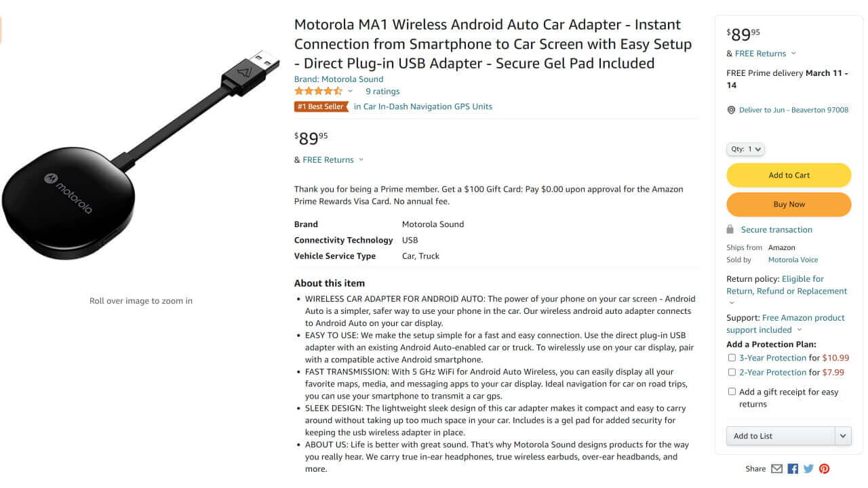The width and height of the screenshot is (868, 488).
Task: Open the Qty quantity selector
Action: [x=745, y=149]
